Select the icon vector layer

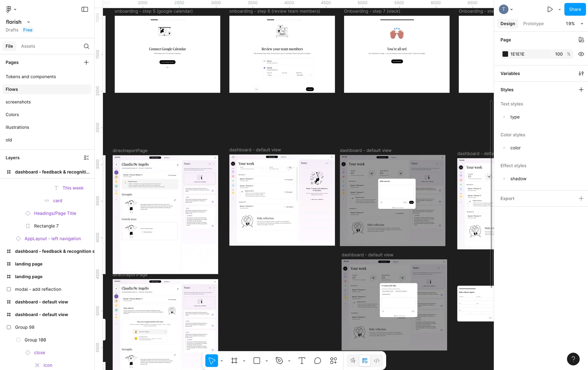48,365
